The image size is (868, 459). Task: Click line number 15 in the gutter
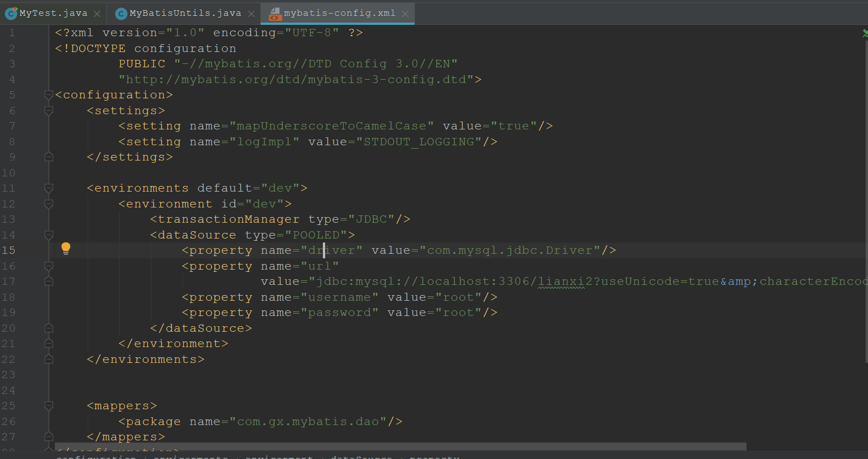click(x=8, y=250)
